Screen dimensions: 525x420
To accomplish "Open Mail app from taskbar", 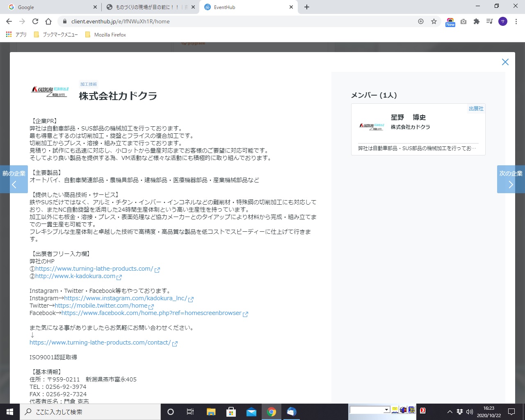I will 251,412.
